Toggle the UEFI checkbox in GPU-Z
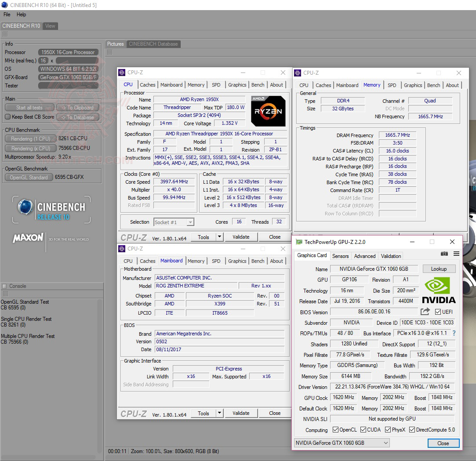The height and width of the screenshot is (461, 476). click(437, 312)
